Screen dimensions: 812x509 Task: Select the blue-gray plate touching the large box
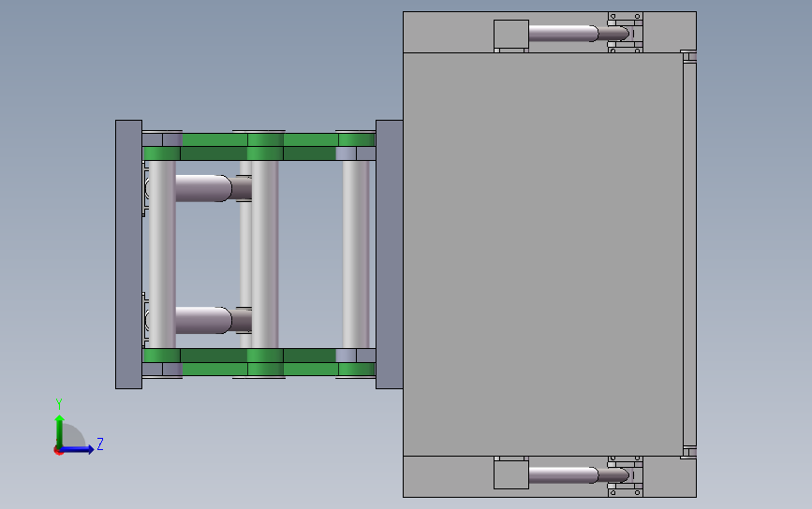pos(389,254)
